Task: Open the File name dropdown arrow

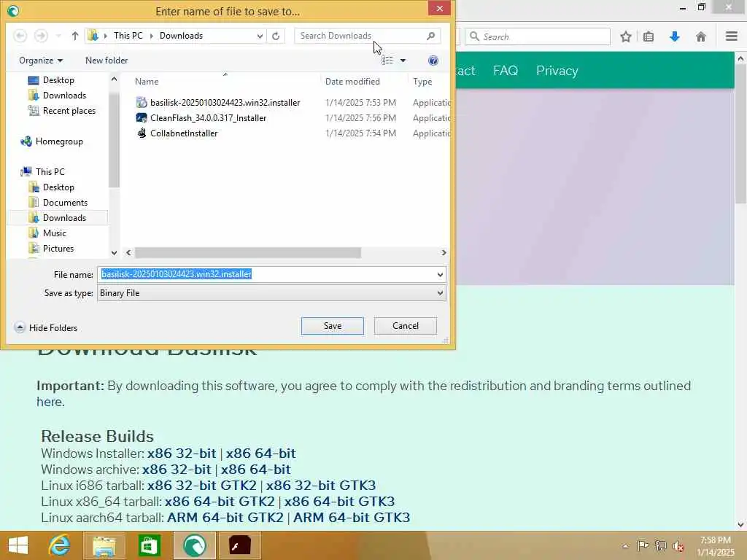Action: tap(440, 274)
